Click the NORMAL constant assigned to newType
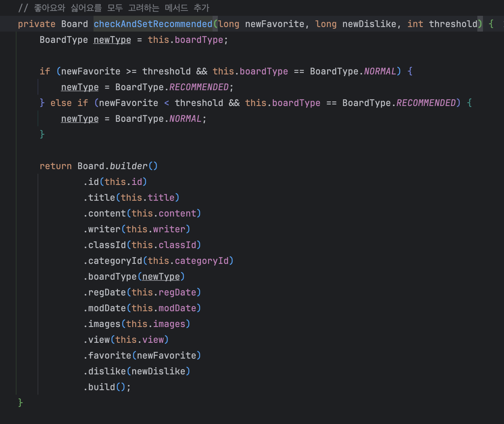Image resolution: width=504 pixels, height=424 pixels. click(185, 119)
